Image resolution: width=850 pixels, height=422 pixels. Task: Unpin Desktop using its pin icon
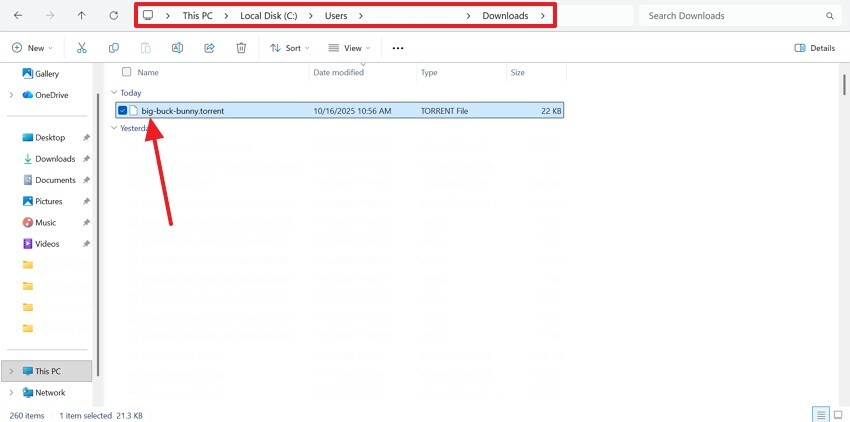(x=86, y=138)
